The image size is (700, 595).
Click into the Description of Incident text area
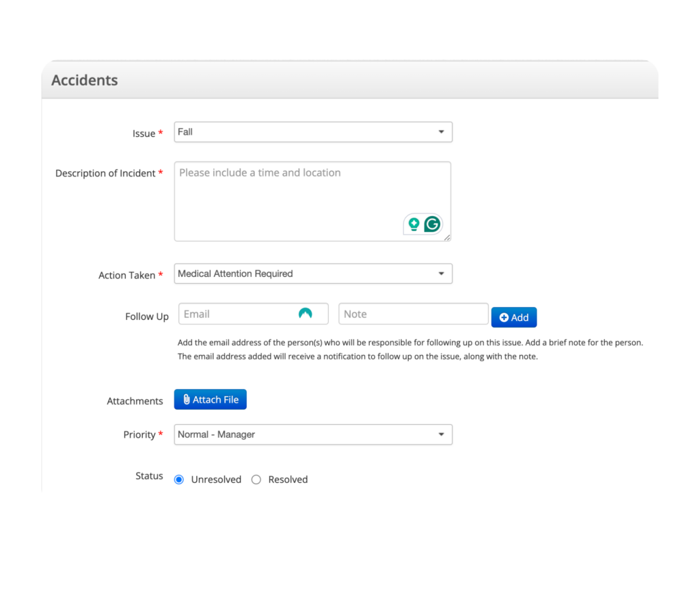tap(312, 202)
